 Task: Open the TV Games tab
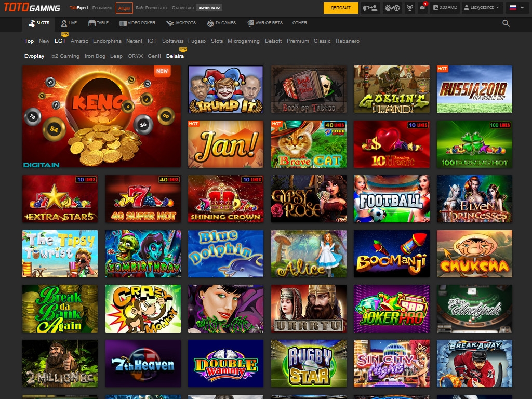pos(221,23)
